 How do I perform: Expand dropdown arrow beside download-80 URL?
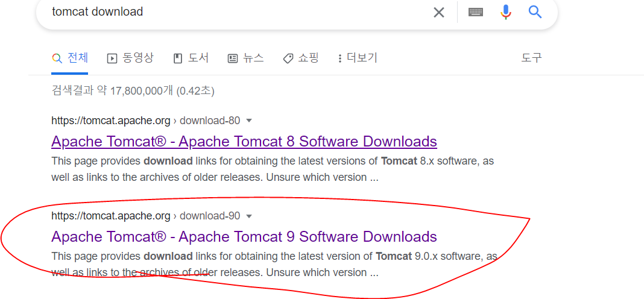(248, 121)
